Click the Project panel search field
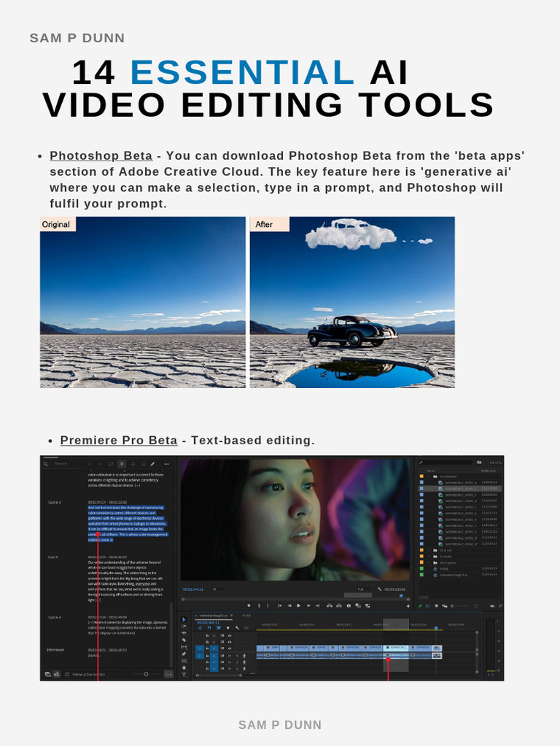 click(x=446, y=462)
